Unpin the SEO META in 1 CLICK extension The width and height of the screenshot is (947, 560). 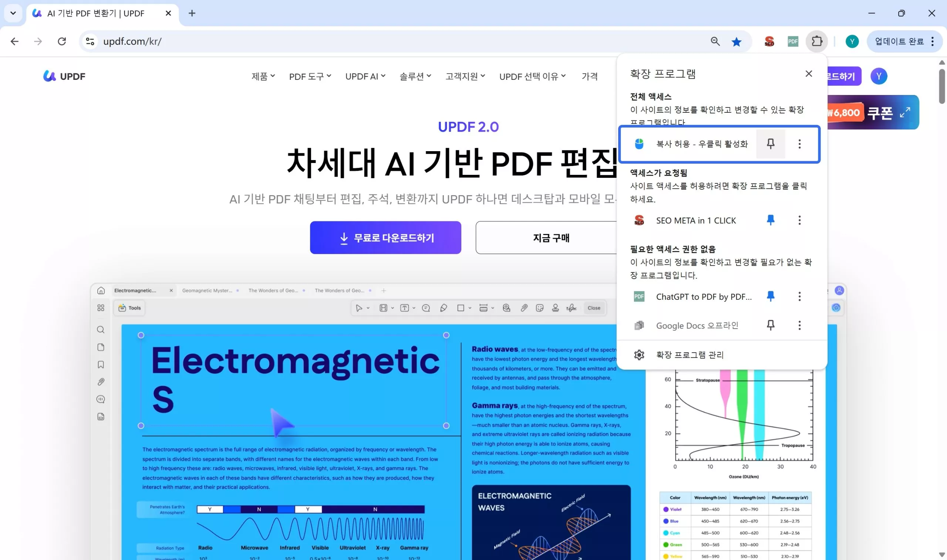(x=771, y=220)
